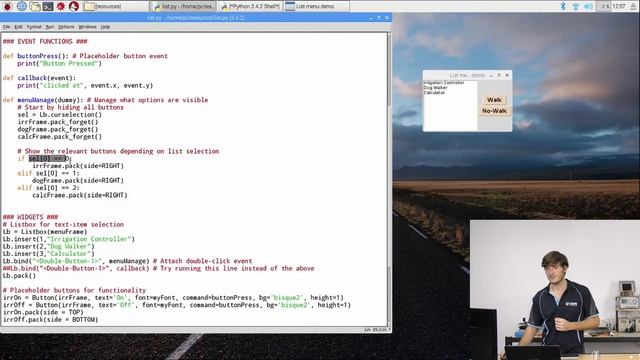Click the 'def callback(event):' line
This screenshot has width=640, height=360.
pos(39,78)
